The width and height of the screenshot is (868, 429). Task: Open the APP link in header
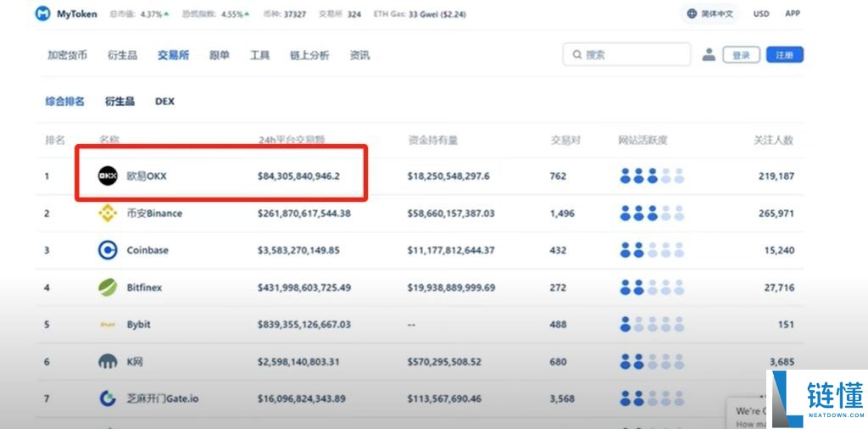click(793, 14)
